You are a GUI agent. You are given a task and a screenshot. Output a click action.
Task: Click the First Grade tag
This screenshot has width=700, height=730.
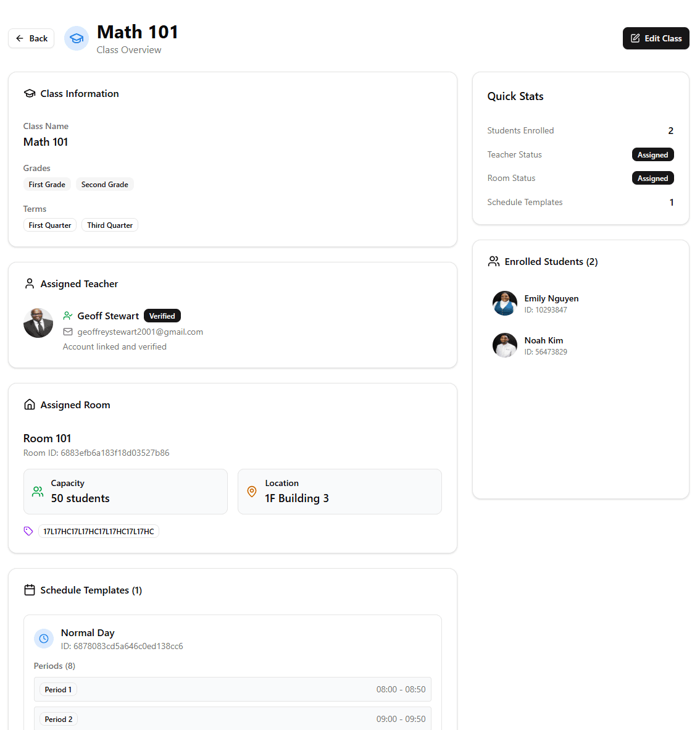pos(47,185)
